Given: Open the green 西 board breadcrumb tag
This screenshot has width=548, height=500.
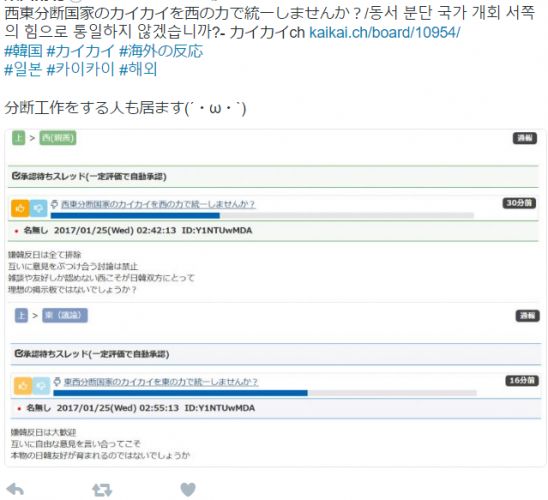Looking at the screenshot, I should (58, 138).
